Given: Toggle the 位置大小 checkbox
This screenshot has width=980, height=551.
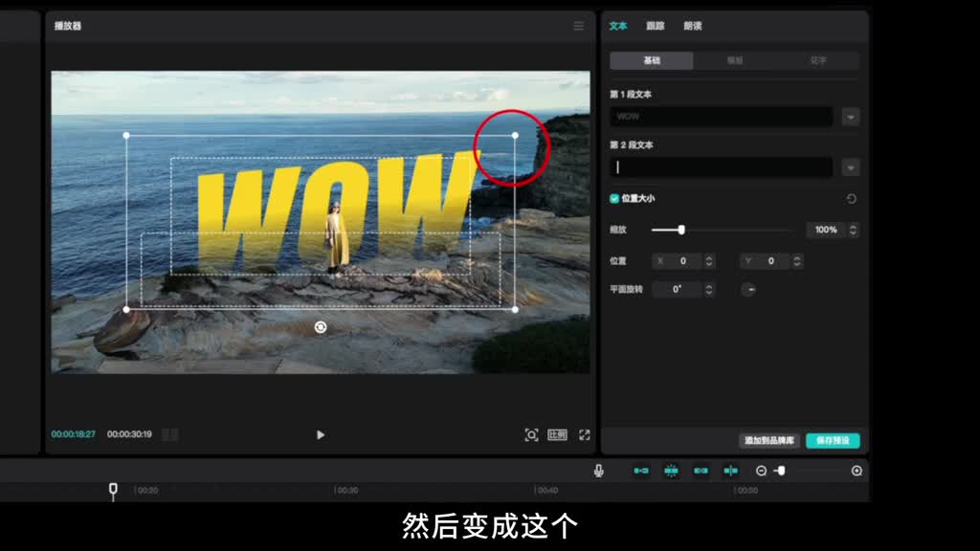Looking at the screenshot, I should click(x=614, y=199).
